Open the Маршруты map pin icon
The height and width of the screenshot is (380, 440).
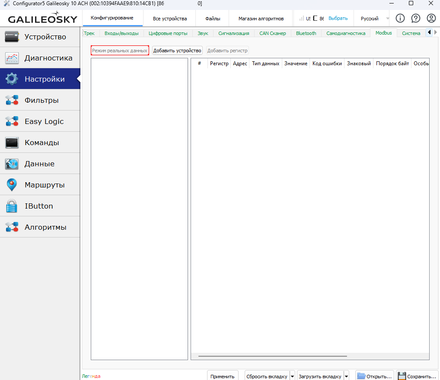12,185
